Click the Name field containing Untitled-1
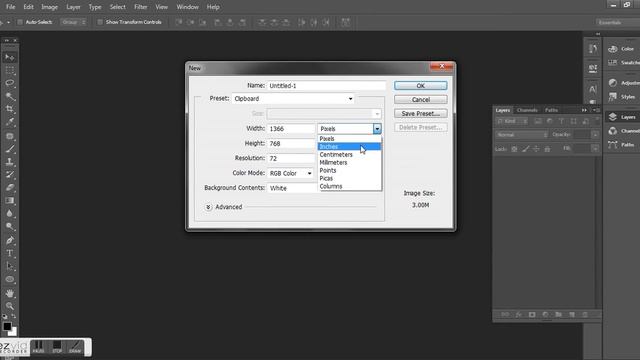 326,86
